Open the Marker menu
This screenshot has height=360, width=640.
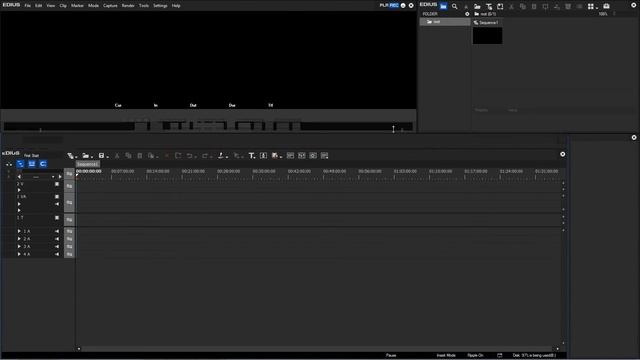point(77,6)
